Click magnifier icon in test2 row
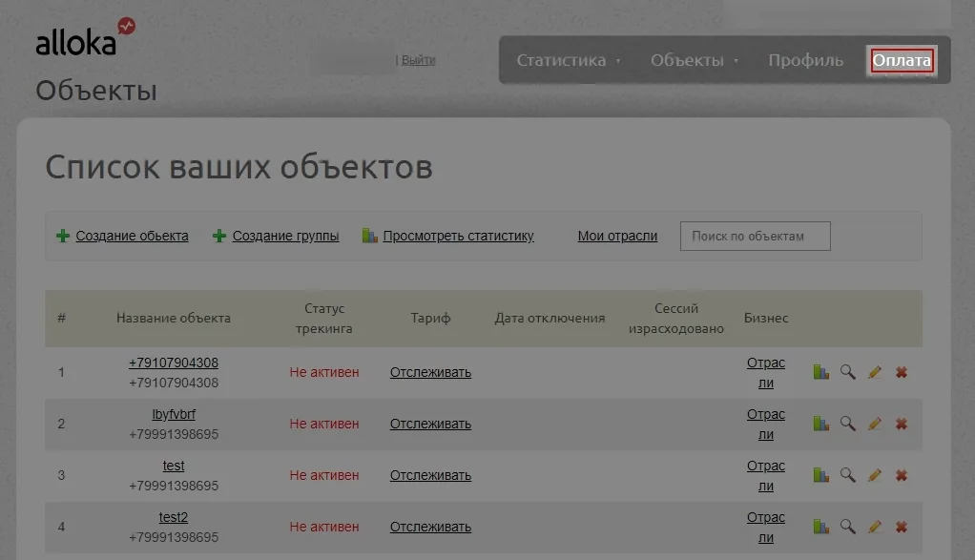 (847, 527)
